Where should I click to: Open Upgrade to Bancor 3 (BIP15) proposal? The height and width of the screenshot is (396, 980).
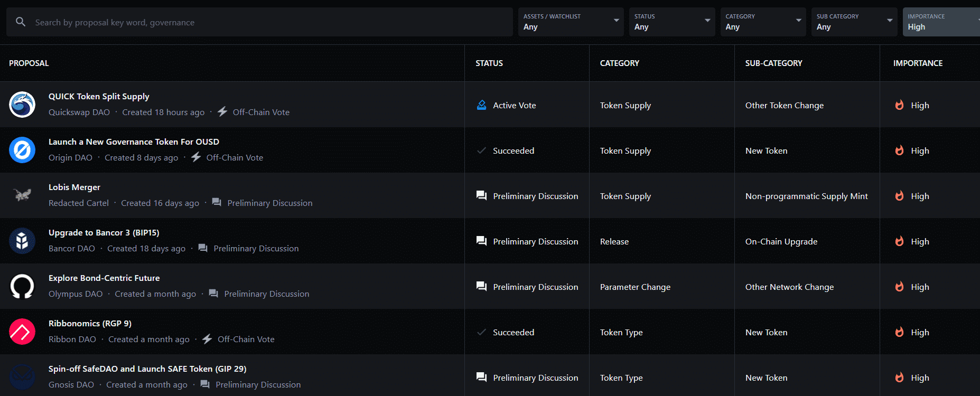pyautogui.click(x=104, y=233)
